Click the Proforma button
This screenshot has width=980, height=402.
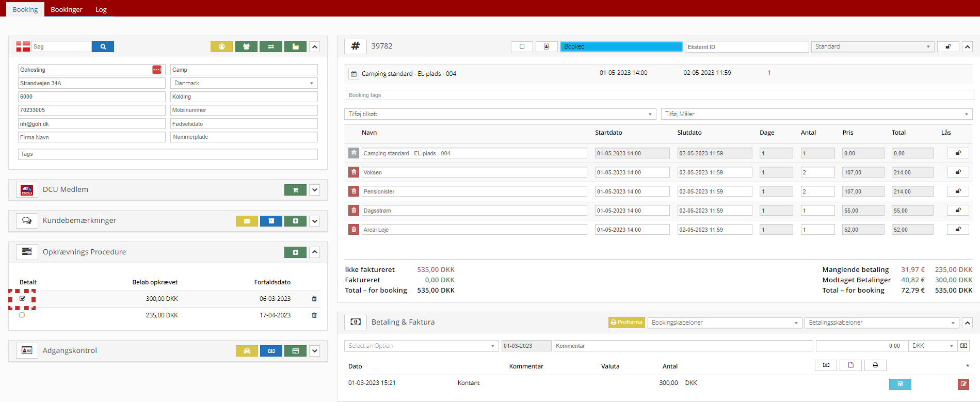(x=626, y=323)
